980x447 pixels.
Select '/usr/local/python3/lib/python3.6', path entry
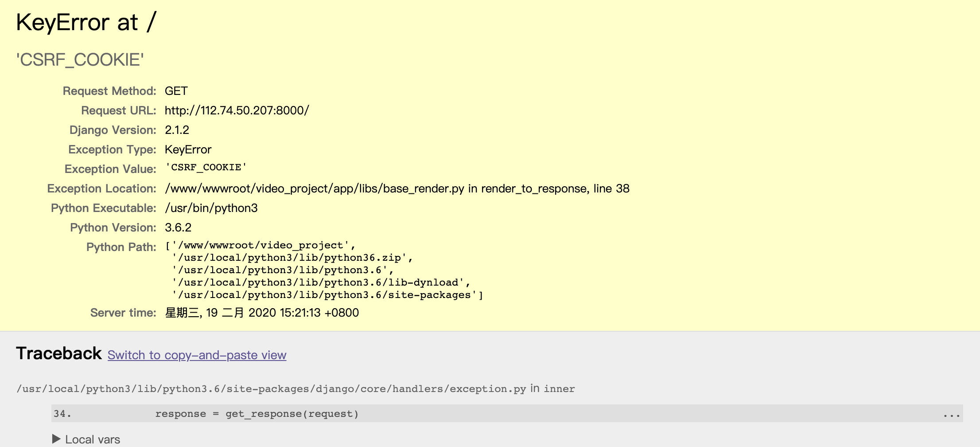283,270
